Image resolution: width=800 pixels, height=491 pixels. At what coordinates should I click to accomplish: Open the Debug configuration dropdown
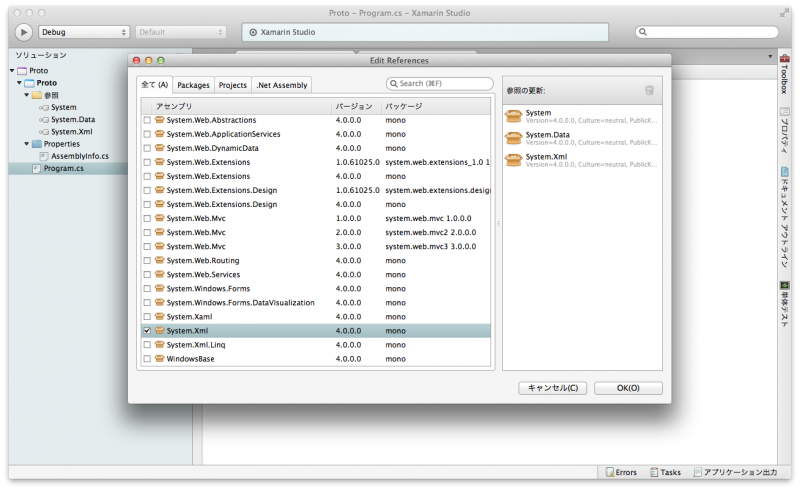[84, 32]
